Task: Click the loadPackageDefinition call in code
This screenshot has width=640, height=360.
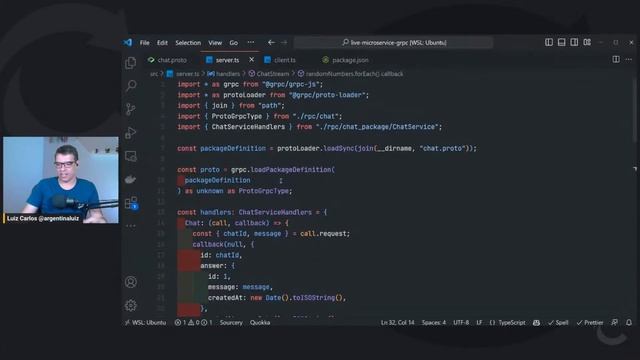Action: (292, 169)
